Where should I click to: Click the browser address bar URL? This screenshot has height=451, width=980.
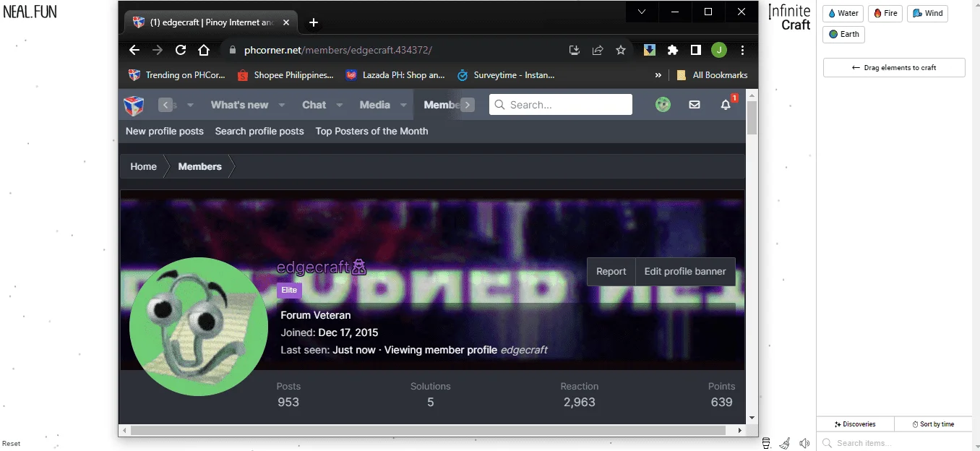point(338,51)
